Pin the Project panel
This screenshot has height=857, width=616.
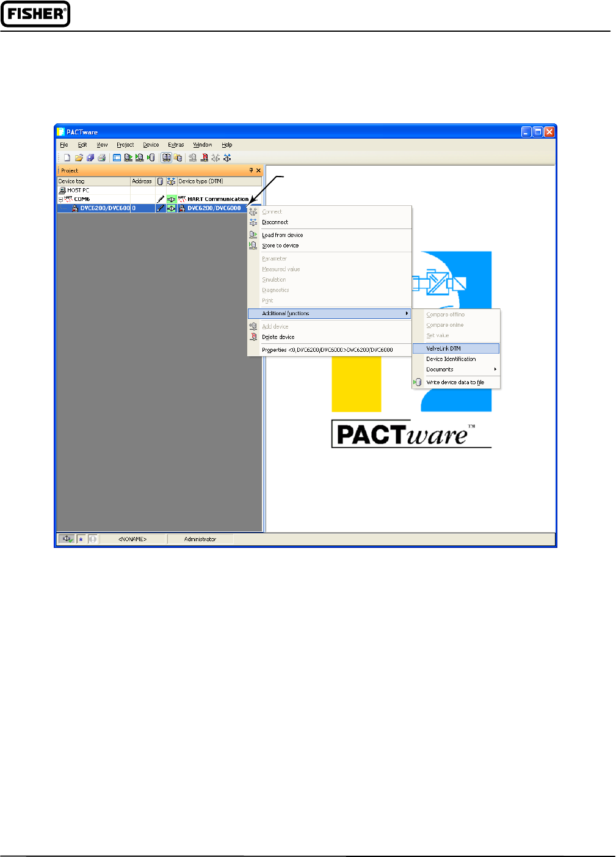[x=251, y=170]
